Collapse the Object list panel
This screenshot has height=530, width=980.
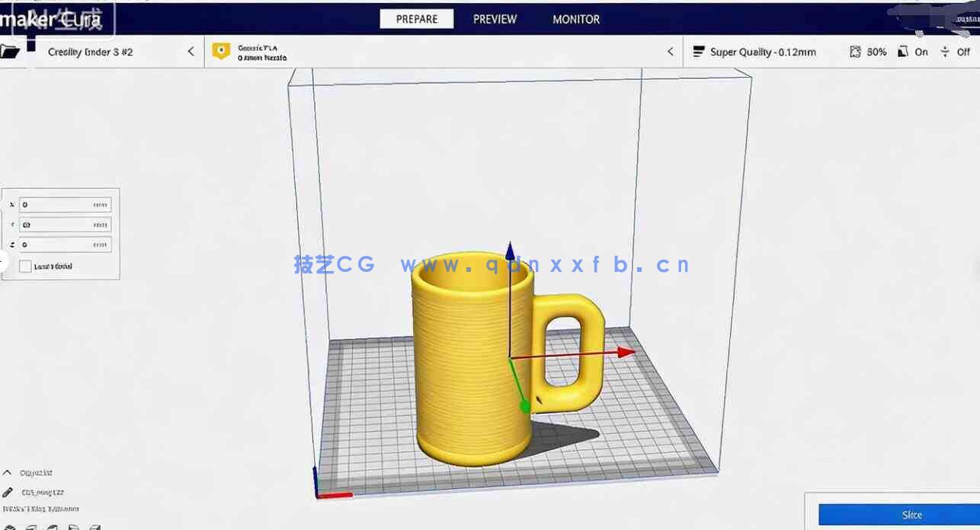(x=8, y=472)
